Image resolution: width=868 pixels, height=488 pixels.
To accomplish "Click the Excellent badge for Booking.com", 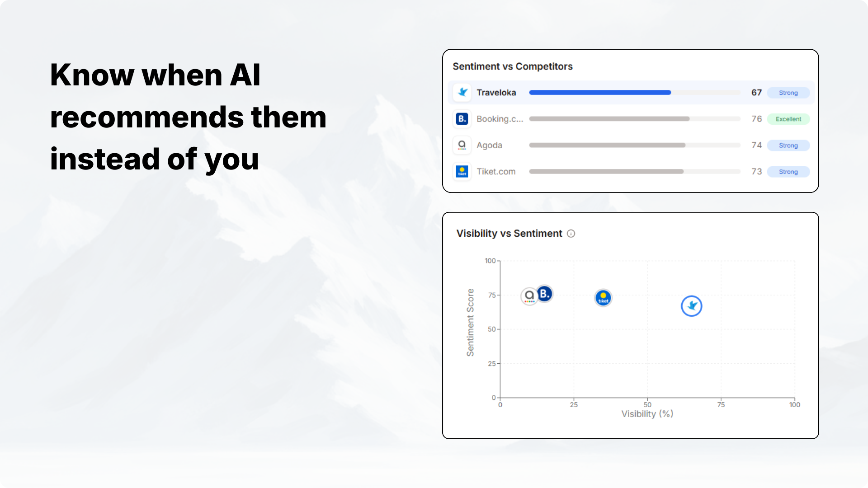I will pyautogui.click(x=788, y=119).
